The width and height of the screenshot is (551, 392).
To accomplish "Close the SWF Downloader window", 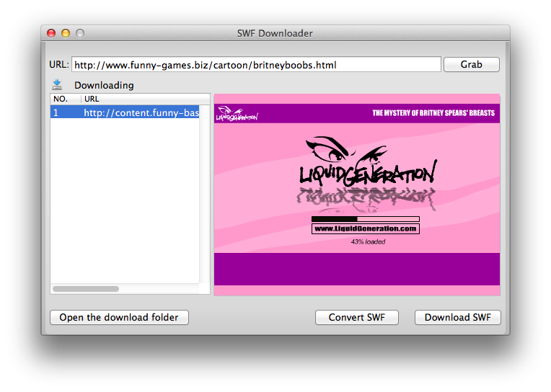I will click(x=51, y=33).
